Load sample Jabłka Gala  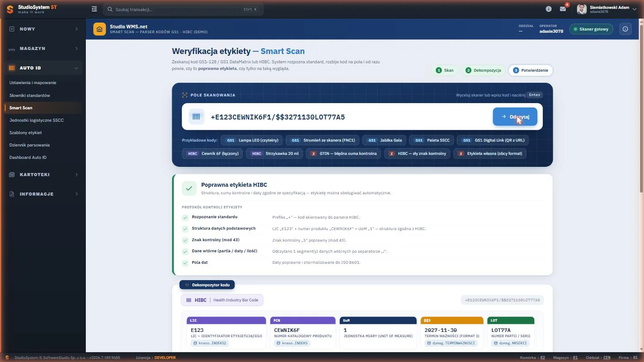tap(384, 140)
